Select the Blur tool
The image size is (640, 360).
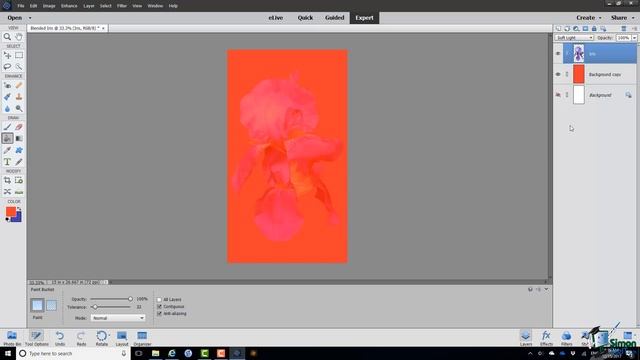7,109
